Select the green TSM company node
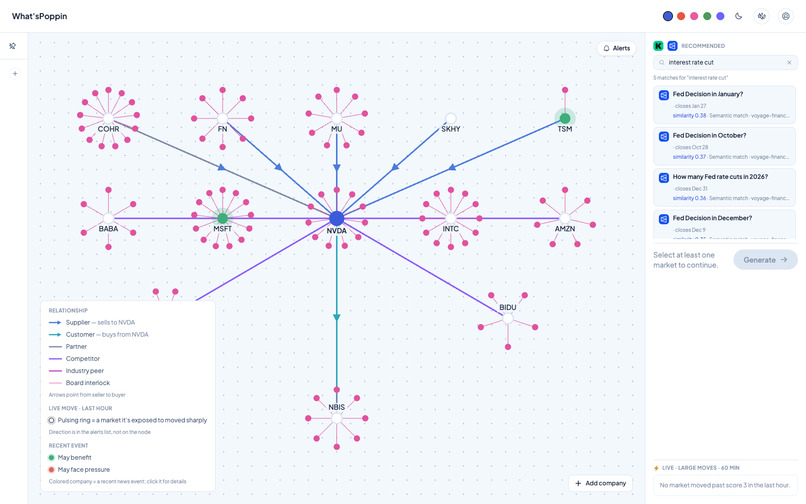The height and width of the screenshot is (504, 806). tap(565, 119)
